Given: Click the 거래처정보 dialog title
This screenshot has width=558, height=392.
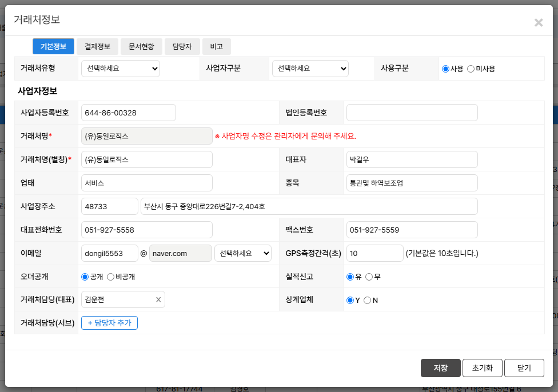Looking at the screenshot, I should [x=37, y=19].
